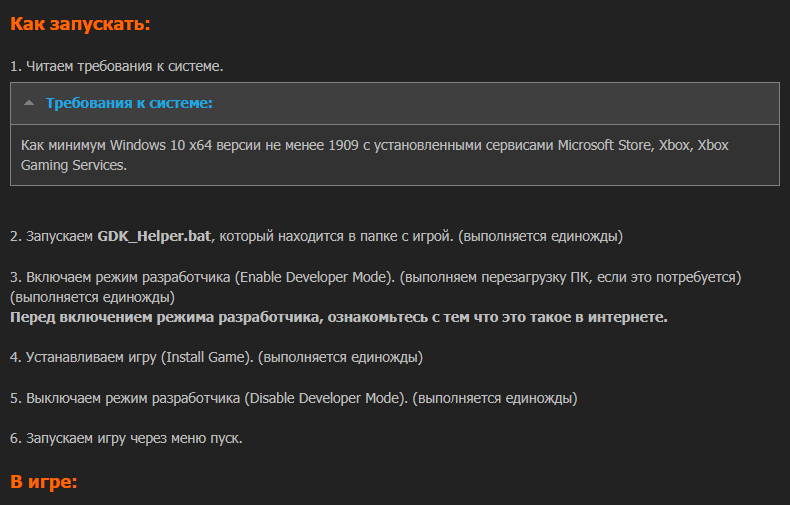Click the Disable Developer Mode text
This screenshot has width=790, height=505.
coord(324,398)
